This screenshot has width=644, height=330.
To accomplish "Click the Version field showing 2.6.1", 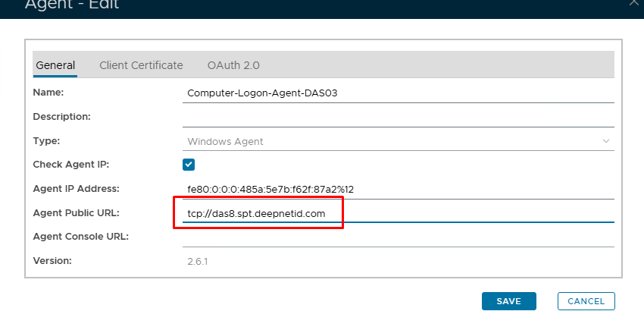I will pyautogui.click(x=398, y=261).
